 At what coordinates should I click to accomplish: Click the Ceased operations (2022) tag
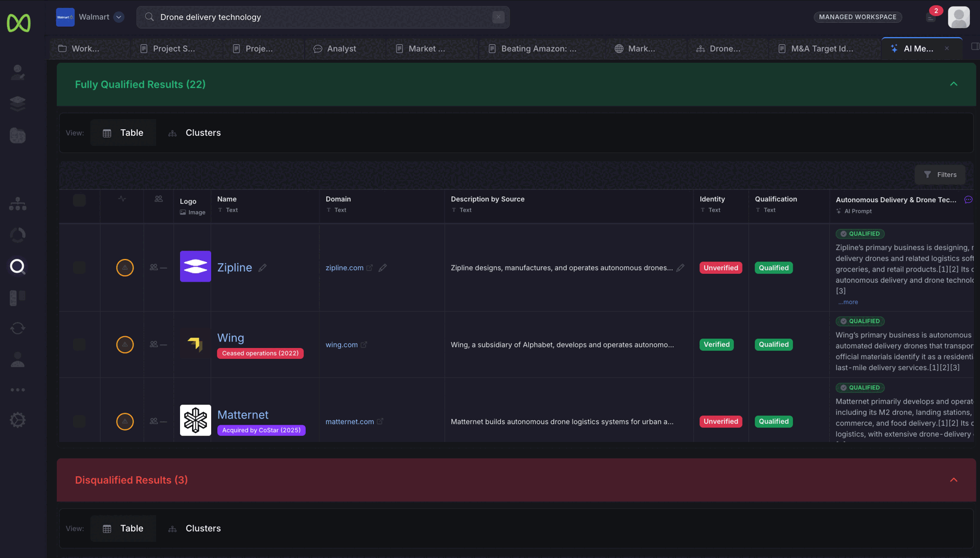260,353
